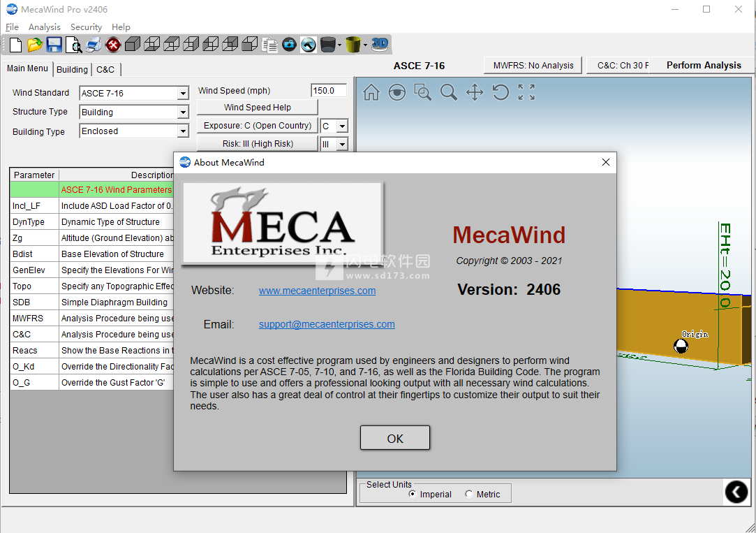This screenshot has height=533, width=756.
Task: Click OK in the About MecaWind dialog
Action: [x=395, y=438]
